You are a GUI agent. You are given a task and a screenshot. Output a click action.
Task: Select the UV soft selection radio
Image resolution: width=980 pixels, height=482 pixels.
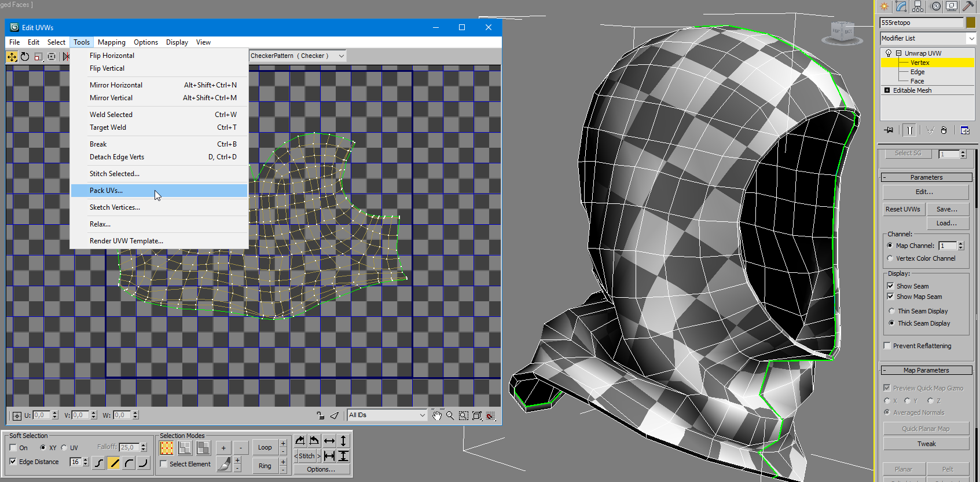coord(64,448)
